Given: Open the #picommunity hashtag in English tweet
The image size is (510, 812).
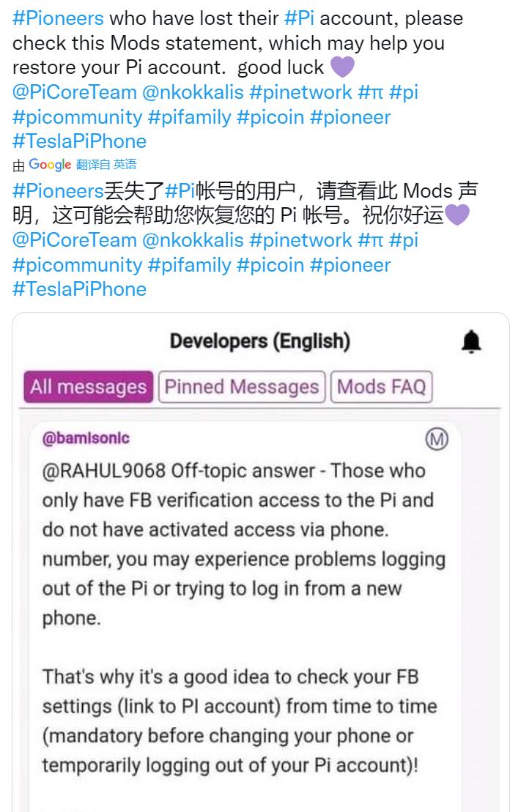Looking at the screenshot, I should tap(77, 118).
